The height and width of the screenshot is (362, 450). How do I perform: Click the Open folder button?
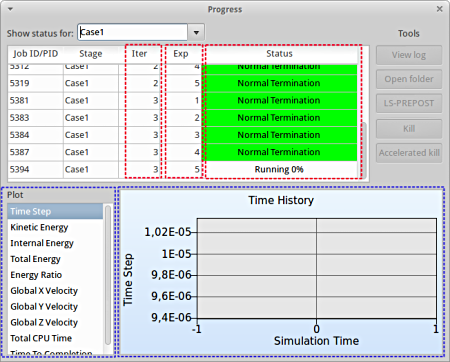pos(409,79)
